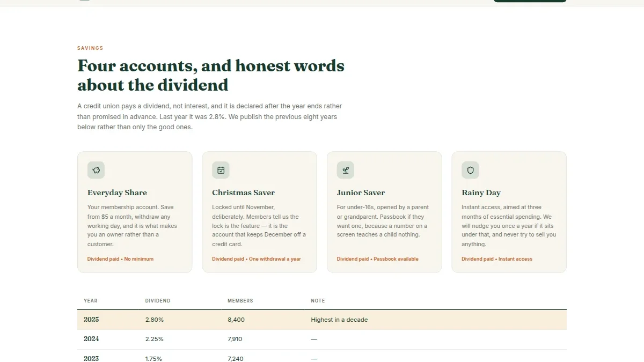Open the Junior Saver card heading
The image size is (644, 362).
361,193
